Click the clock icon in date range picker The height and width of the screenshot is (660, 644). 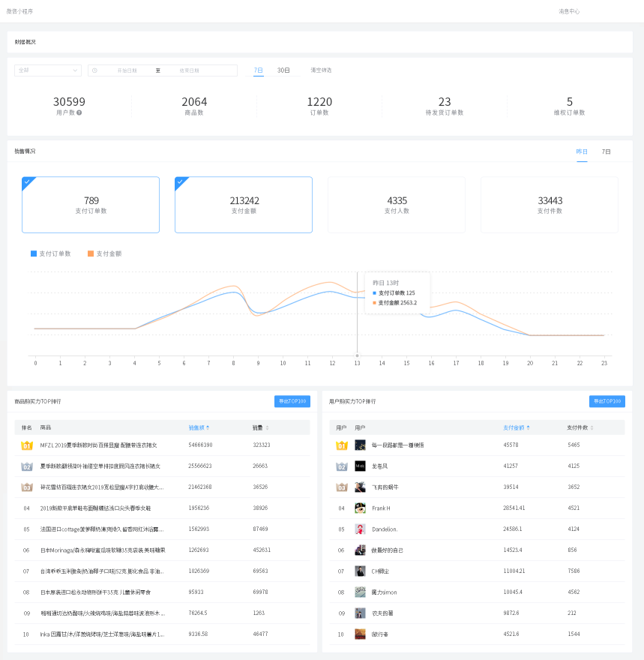point(94,70)
